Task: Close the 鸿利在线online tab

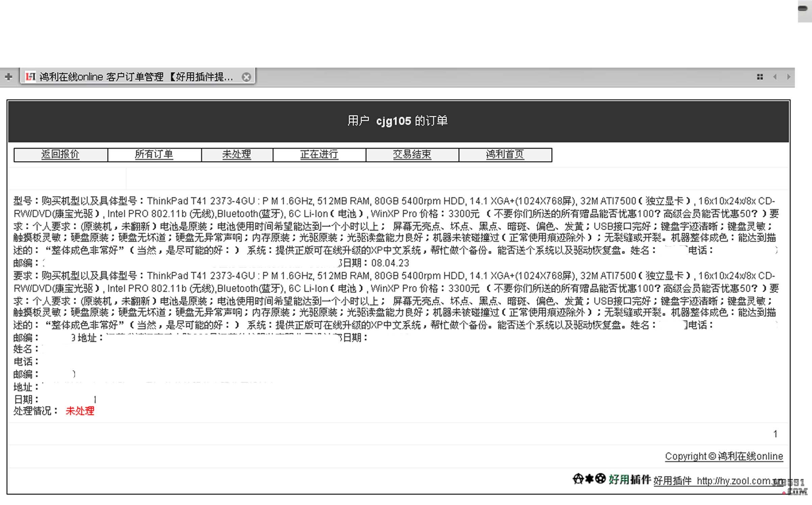Action: click(246, 77)
